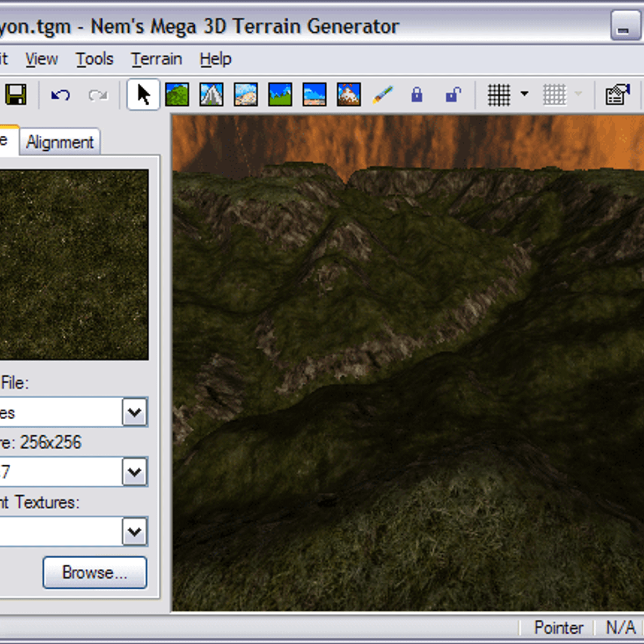The width and height of the screenshot is (644, 644).
Task: Expand the dropdown below 256x256 size label
Action: click(x=135, y=472)
